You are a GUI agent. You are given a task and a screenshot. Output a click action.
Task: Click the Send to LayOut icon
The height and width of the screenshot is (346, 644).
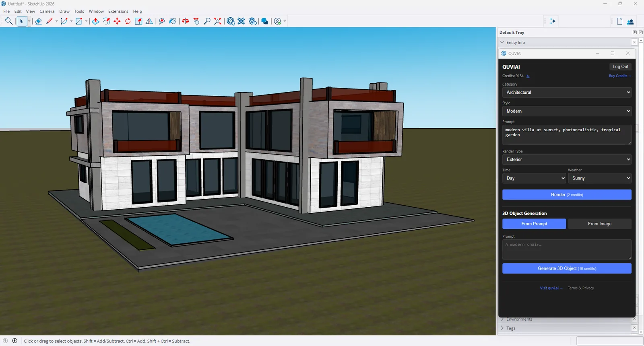(253, 21)
